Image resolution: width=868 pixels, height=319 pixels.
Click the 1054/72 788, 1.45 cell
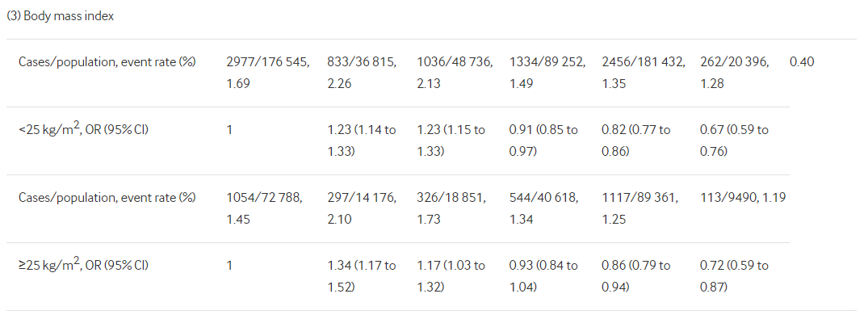click(x=265, y=208)
